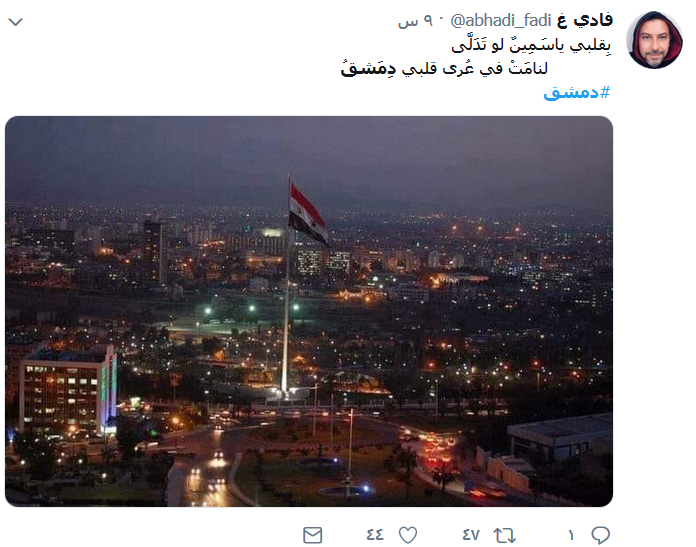Open the profile avatar of فادي غ
The height and width of the screenshot is (547, 696).
pyautogui.click(x=654, y=40)
